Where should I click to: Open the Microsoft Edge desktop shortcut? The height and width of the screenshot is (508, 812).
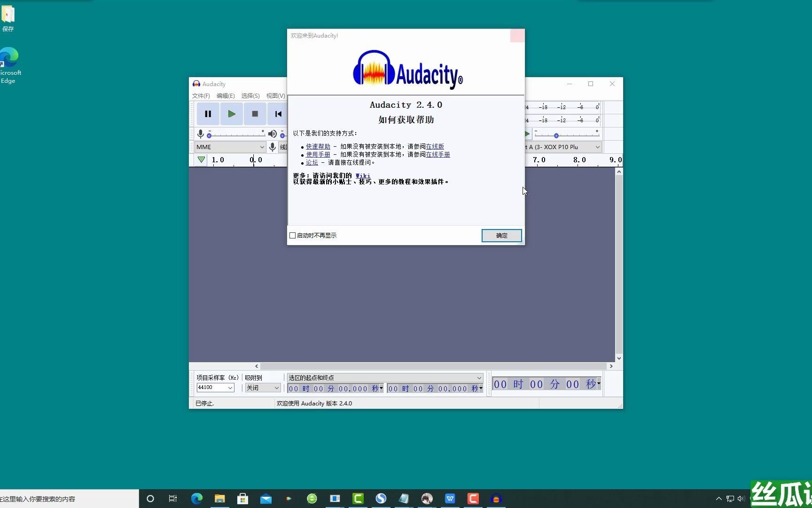[8, 65]
